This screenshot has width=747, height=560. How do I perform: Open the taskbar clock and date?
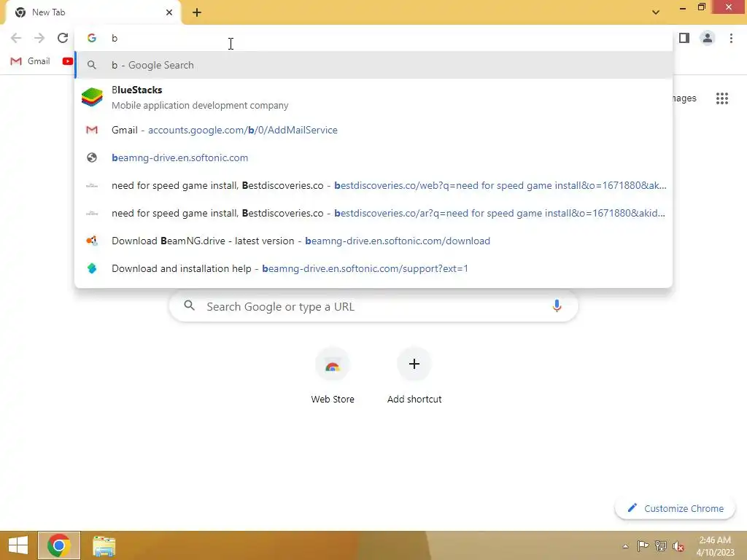coord(715,546)
